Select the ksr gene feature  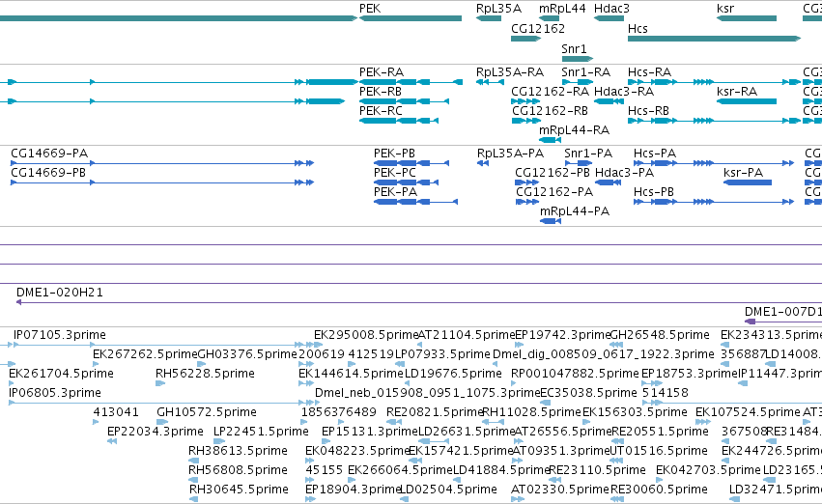[x=747, y=18]
